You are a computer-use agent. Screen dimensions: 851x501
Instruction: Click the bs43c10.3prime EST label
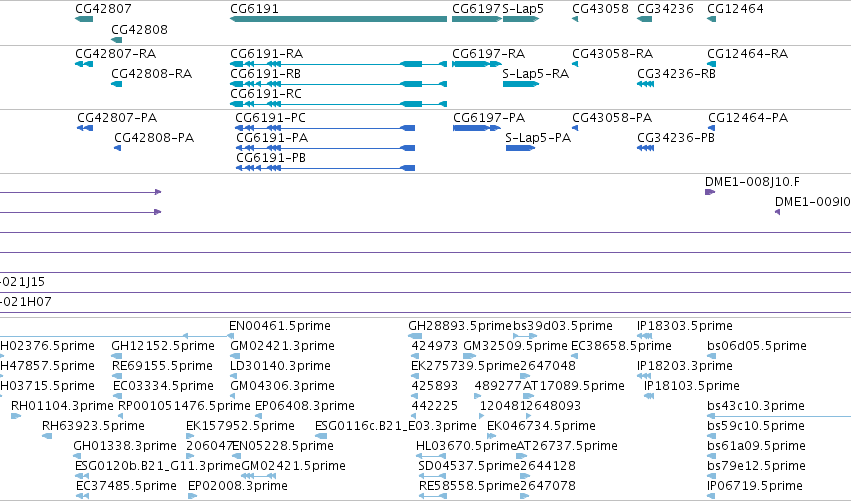[756, 406]
